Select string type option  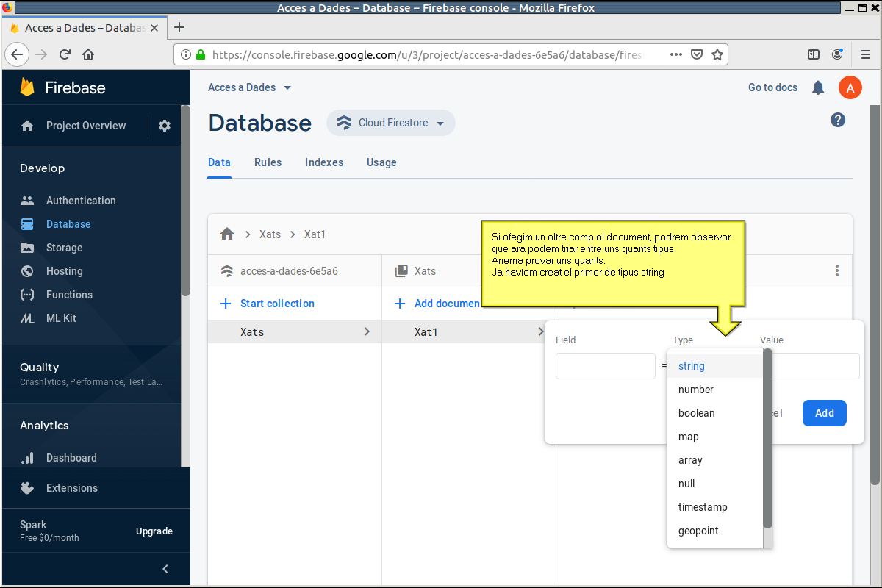(714, 366)
